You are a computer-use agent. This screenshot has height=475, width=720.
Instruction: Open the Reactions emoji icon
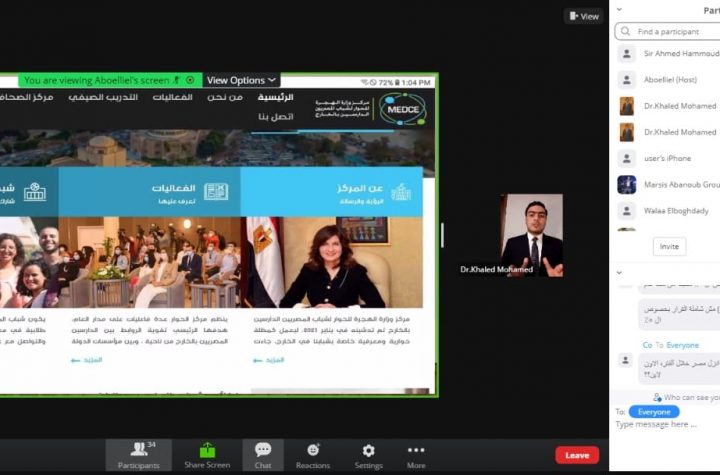pos(313,451)
